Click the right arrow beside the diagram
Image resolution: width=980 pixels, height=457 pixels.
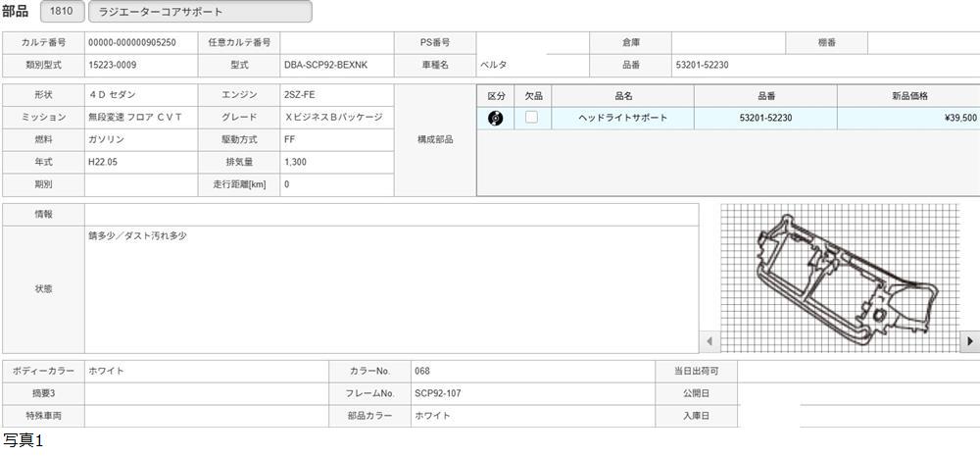pos(970,341)
